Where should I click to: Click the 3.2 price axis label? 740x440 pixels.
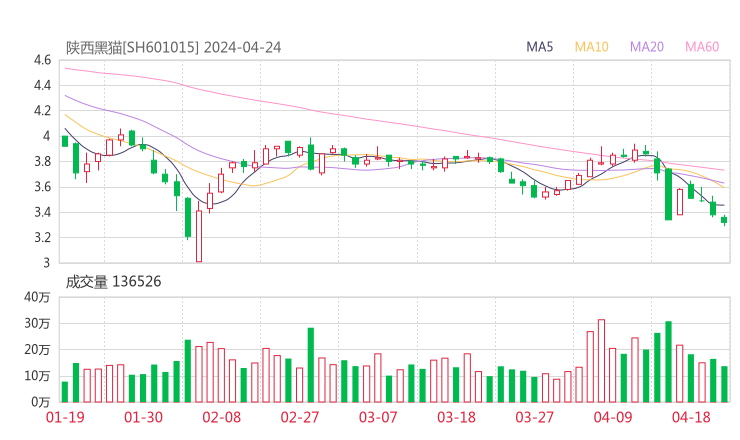(42, 237)
